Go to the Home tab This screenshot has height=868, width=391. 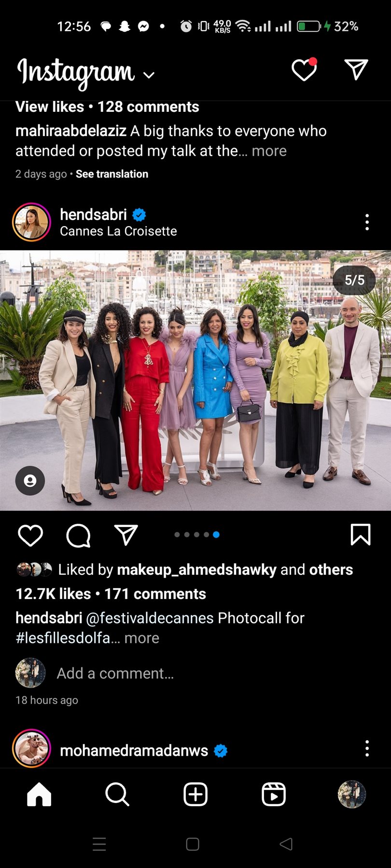click(x=39, y=794)
